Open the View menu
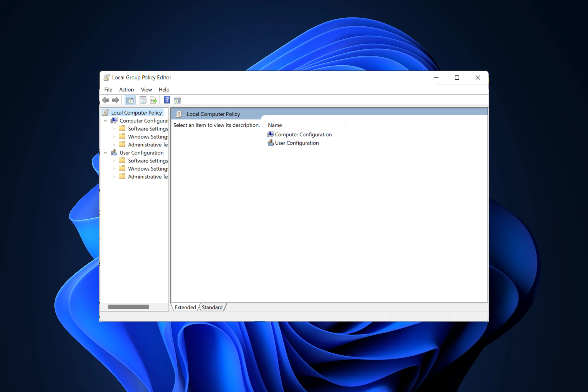The image size is (588, 392). (146, 90)
